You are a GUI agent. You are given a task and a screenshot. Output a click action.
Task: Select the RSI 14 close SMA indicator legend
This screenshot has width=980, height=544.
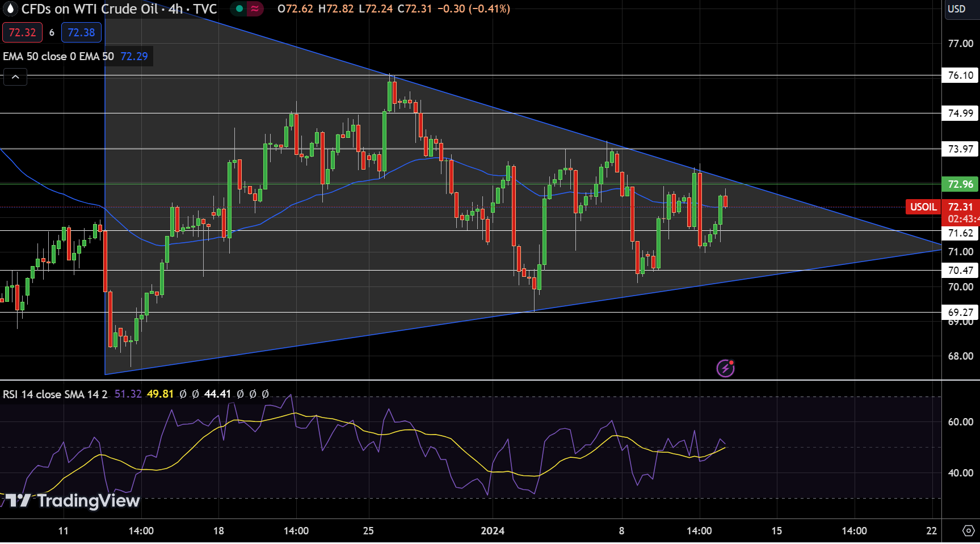pyautogui.click(x=55, y=394)
